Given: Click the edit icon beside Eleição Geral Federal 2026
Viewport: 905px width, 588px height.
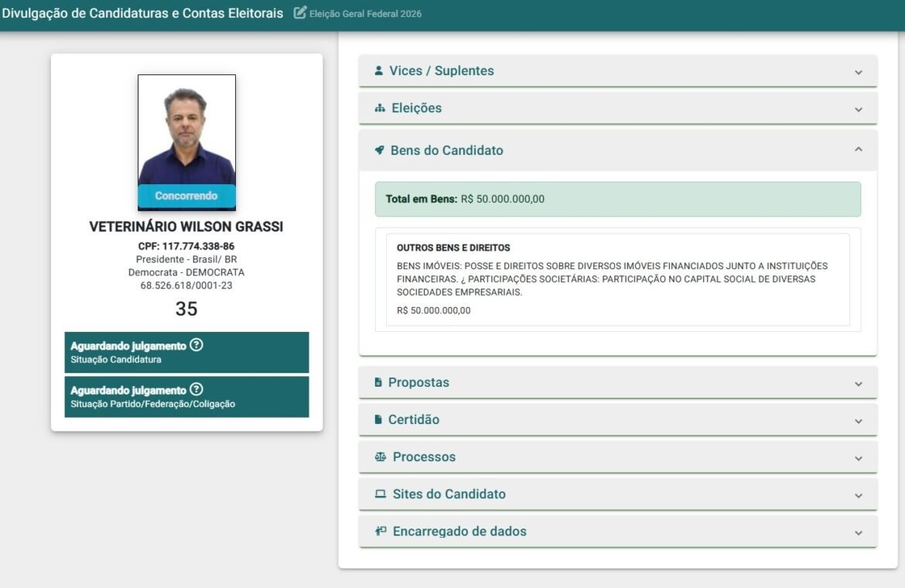Looking at the screenshot, I should (x=299, y=12).
